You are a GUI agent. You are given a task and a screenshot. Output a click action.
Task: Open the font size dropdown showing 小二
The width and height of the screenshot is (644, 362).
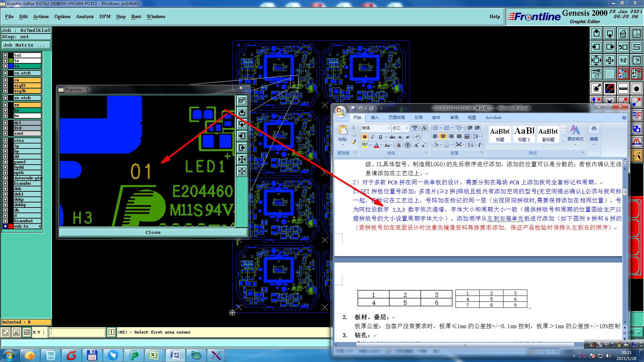tap(407, 128)
